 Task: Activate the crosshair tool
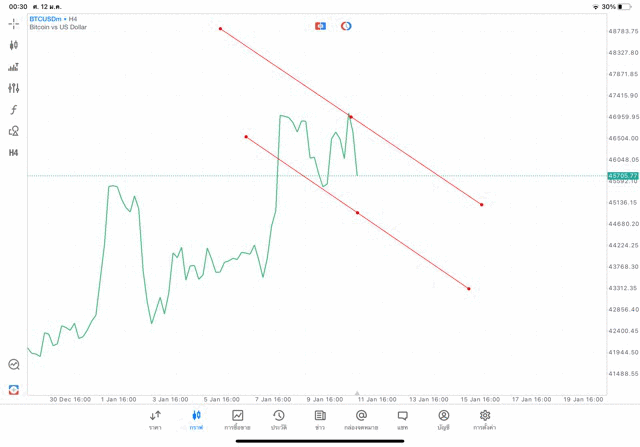(x=14, y=23)
